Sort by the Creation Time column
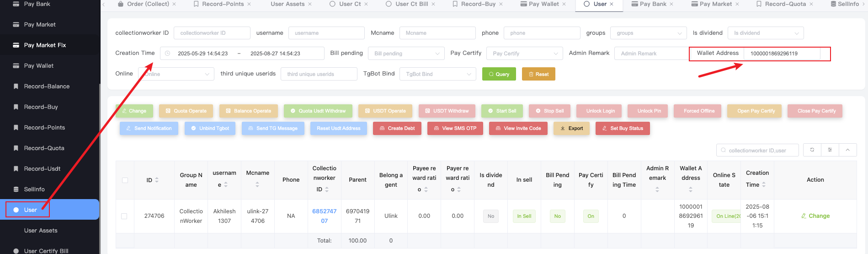This screenshot has height=254, width=868. (x=764, y=185)
